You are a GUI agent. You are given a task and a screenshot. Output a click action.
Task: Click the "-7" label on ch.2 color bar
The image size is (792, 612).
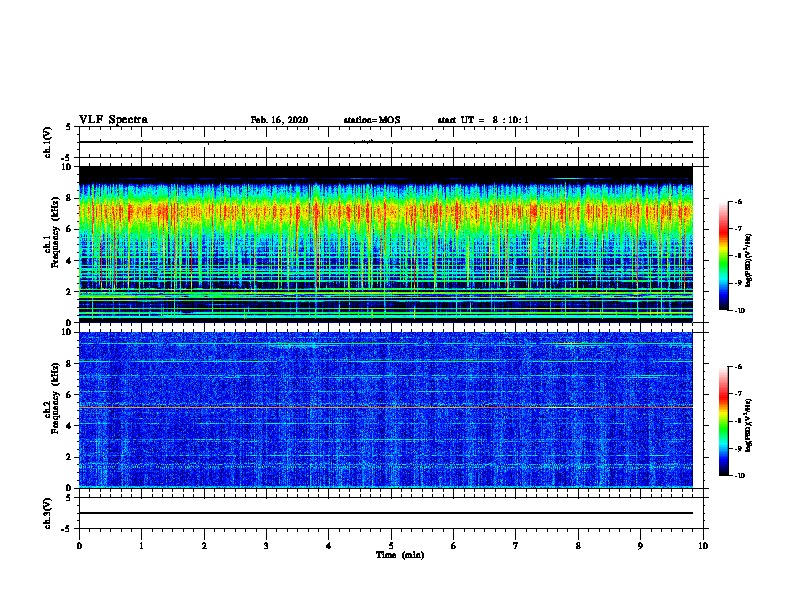click(x=738, y=394)
